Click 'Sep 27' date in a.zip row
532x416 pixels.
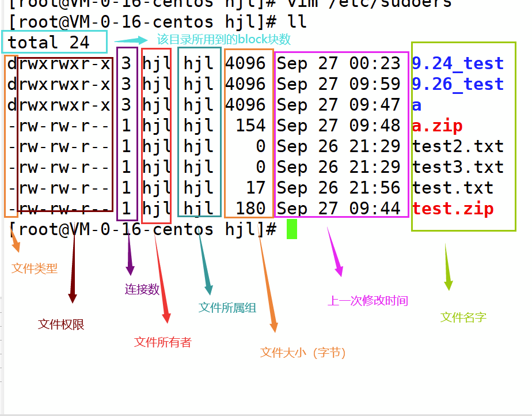point(307,126)
